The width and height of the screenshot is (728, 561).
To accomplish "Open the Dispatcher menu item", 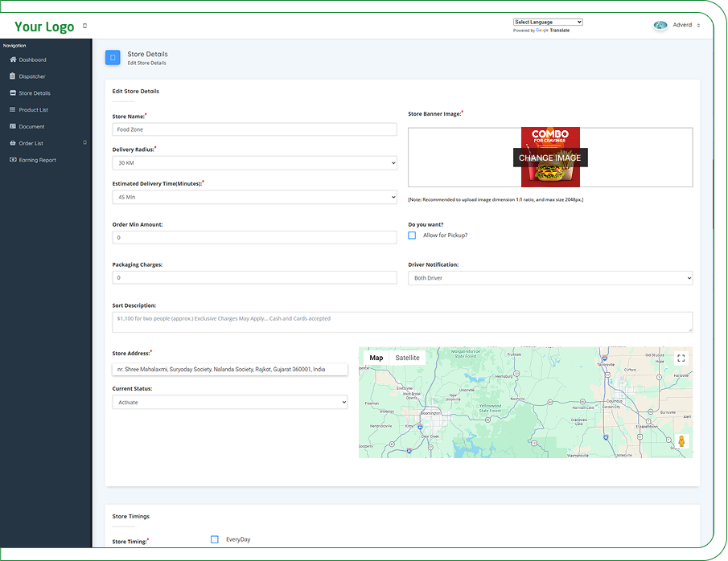I will coord(32,76).
